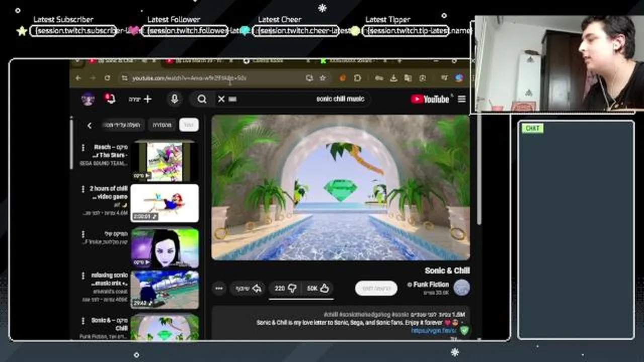Open the Reach The Stars mix thumbnail
The width and height of the screenshot is (644, 362).
pos(165,161)
